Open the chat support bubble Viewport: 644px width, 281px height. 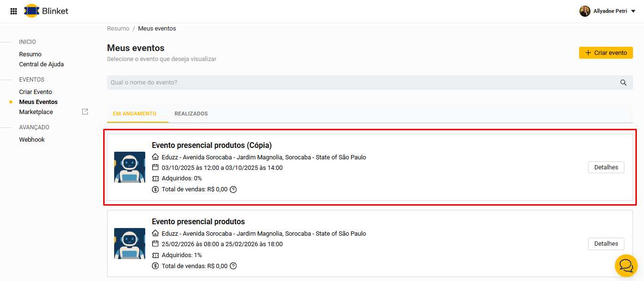click(x=626, y=265)
